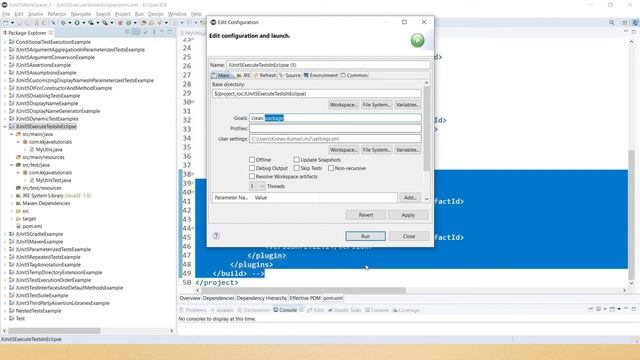This screenshot has height=360, width=640.
Task: Expand the Maven Dependencies node
Action: click(x=12, y=203)
